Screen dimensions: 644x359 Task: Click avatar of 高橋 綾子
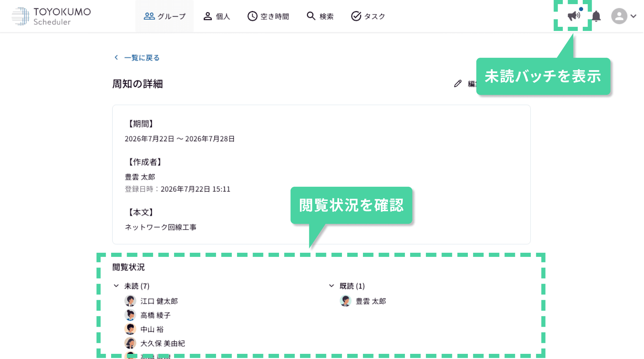click(x=130, y=315)
